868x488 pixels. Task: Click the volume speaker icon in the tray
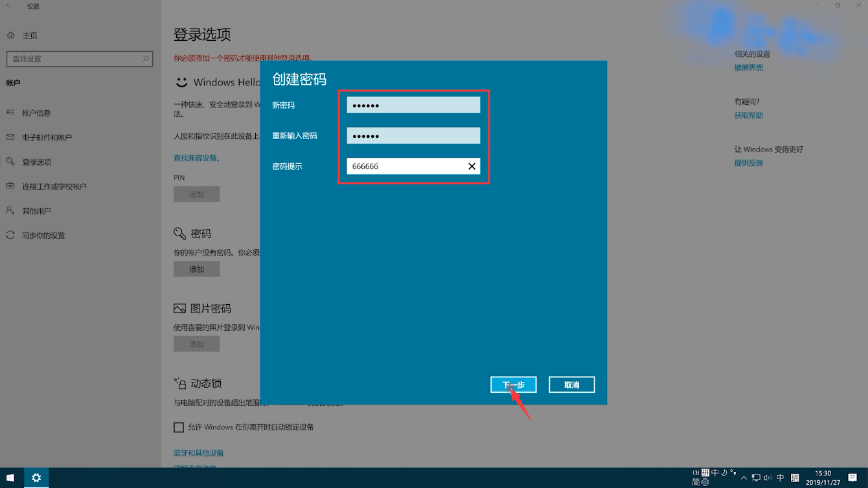[768, 478]
